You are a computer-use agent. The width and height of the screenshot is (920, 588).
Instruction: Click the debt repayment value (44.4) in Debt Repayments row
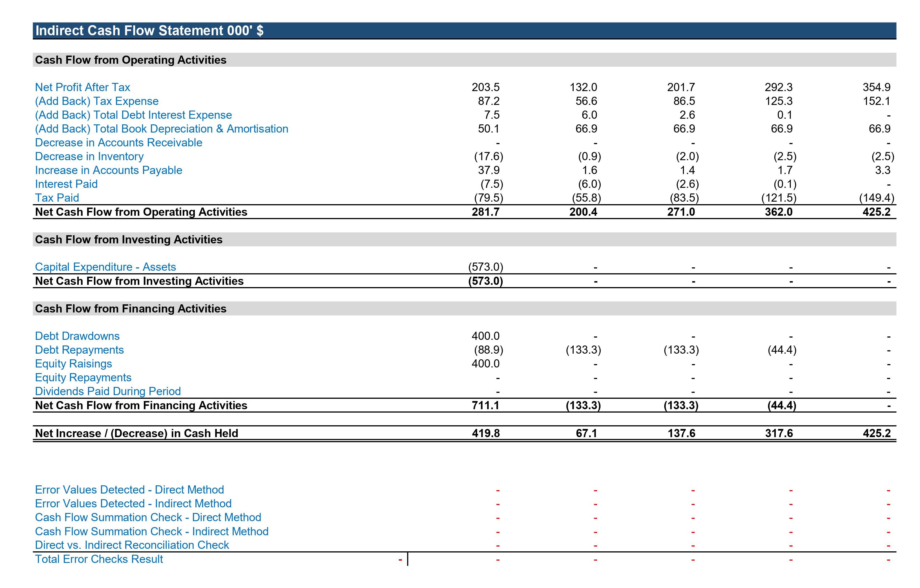point(782,350)
